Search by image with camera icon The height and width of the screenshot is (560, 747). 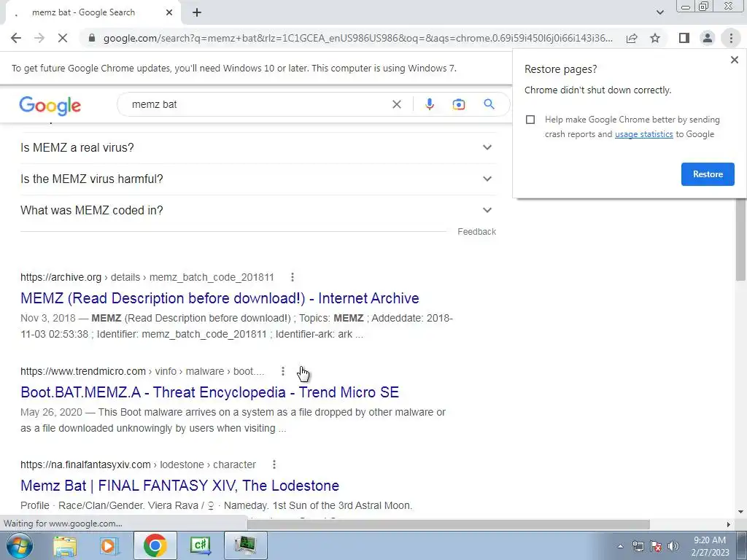pyautogui.click(x=459, y=104)
